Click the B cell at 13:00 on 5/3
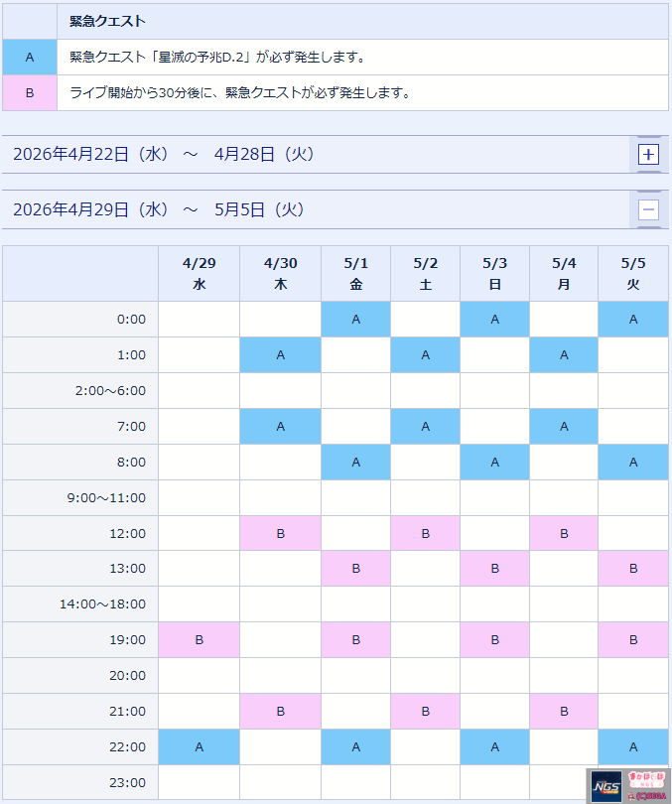This screenshot has width=672, height=804. [x=494, y=569]
